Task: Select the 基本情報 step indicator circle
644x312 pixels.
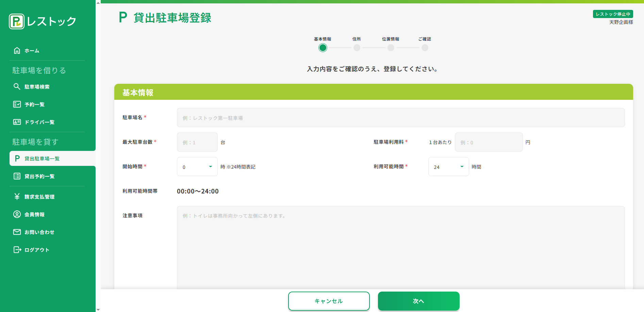Action: [x=323, y=48]
